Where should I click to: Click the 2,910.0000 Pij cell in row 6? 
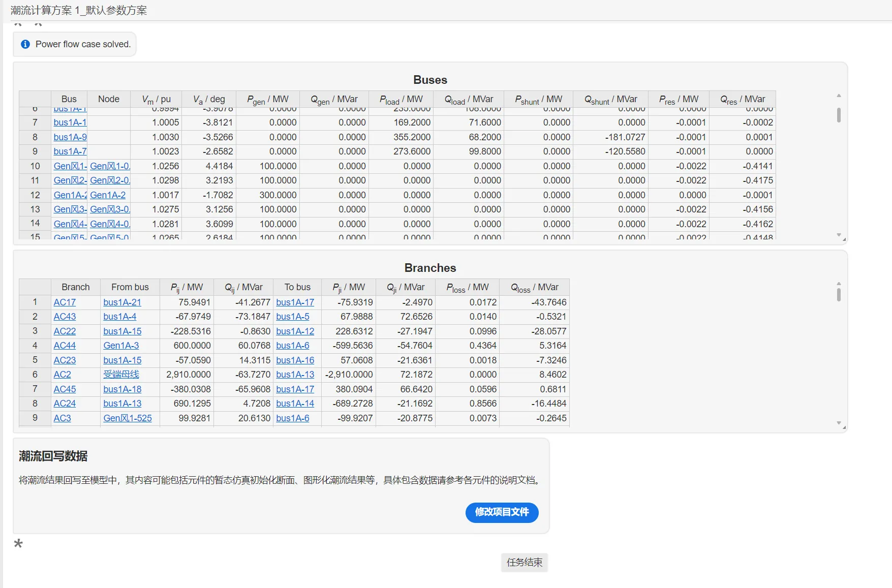pyautogui.click(x=187, y=375)
